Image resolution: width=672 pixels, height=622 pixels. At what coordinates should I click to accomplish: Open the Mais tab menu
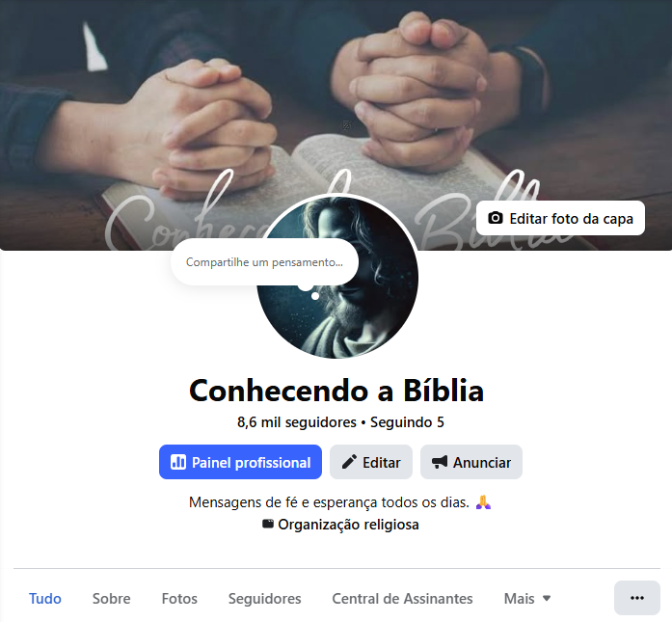point(527,598)
